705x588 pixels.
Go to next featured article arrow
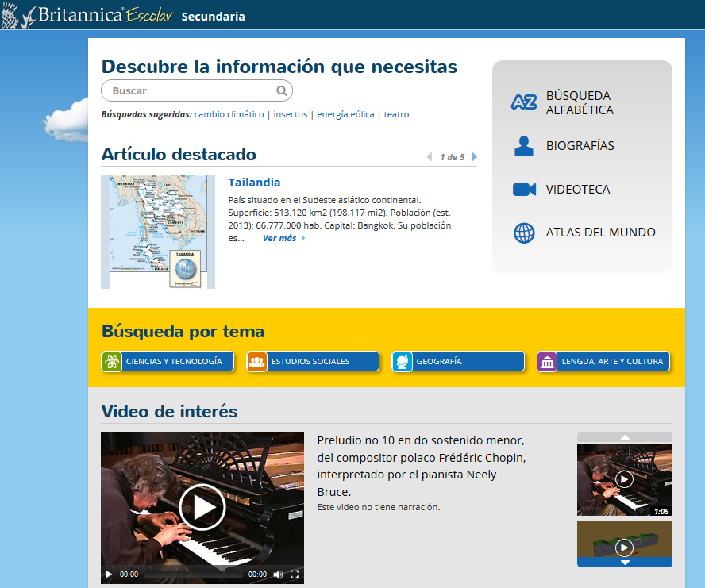tap(475, 157)
